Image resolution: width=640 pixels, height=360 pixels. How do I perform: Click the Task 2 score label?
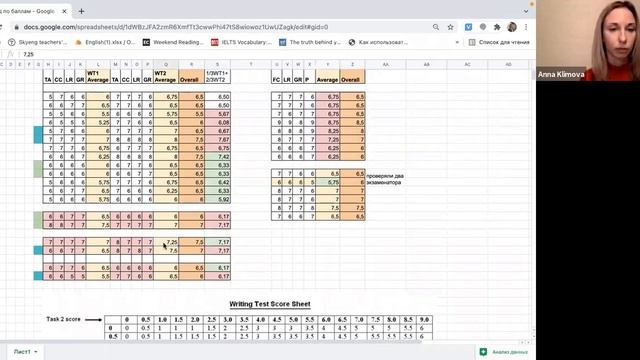63,319
